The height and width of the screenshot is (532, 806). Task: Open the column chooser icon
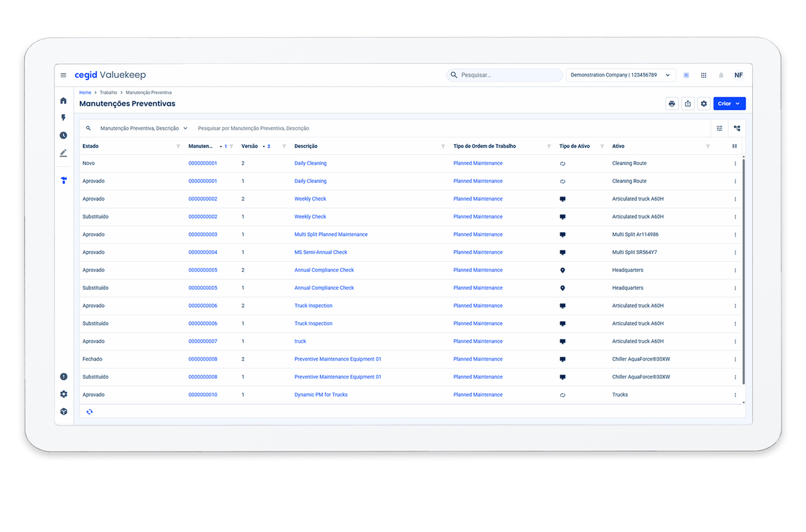coord(734,146)
